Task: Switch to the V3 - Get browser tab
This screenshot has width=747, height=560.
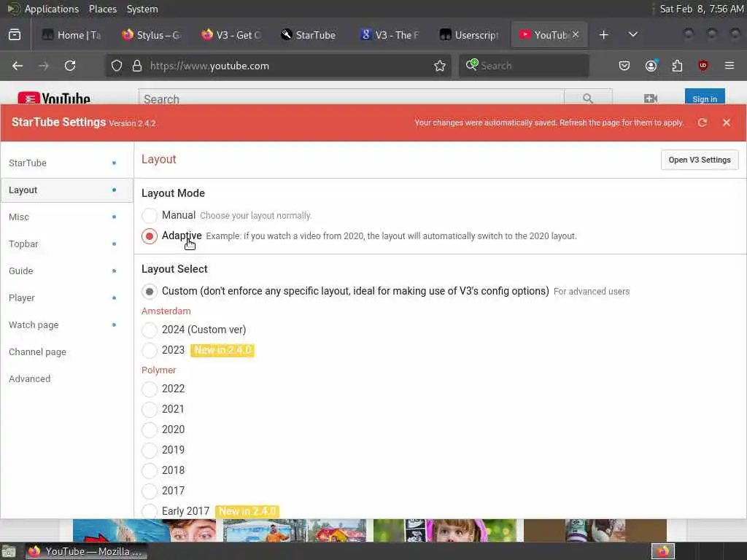Action: pyautogui.click(x=231, y=35)
